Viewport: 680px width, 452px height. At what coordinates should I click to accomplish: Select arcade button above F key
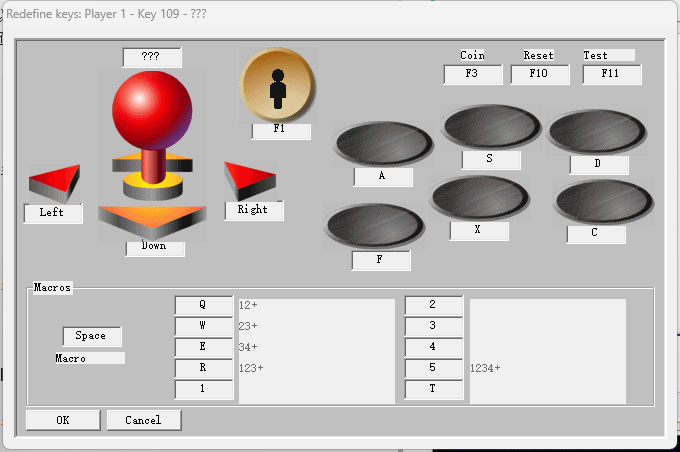pos(374,225)
